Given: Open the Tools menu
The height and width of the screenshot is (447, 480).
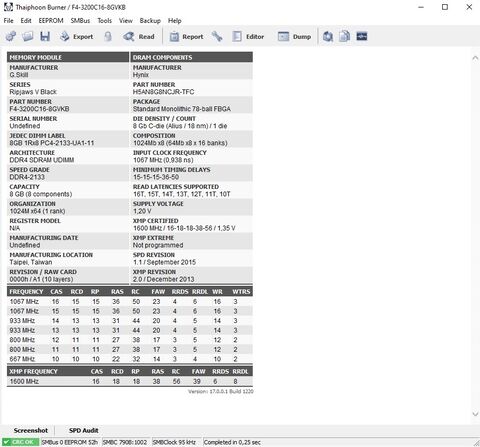Looking at the screenshot, I should (x=104, y=21).
